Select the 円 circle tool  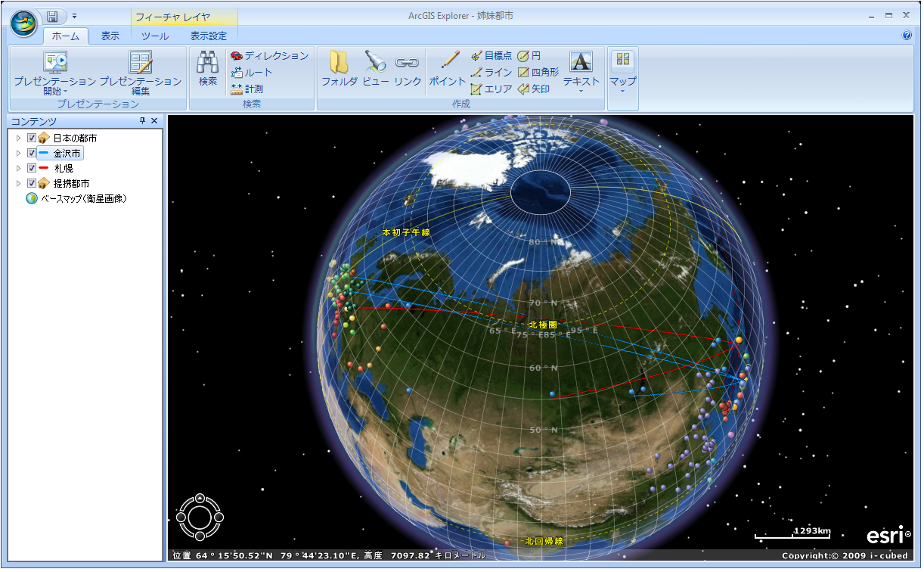[529, 56]
